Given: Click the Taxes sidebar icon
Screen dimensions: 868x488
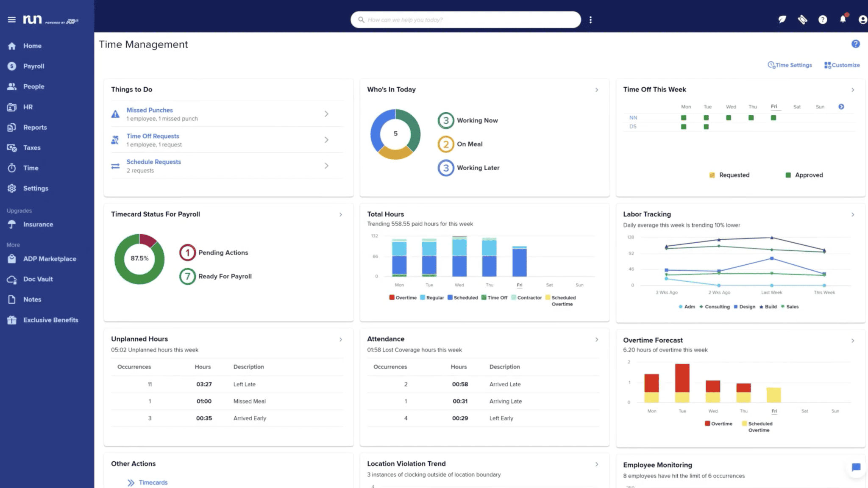Looking at the screenshot, I should point(13,147).
